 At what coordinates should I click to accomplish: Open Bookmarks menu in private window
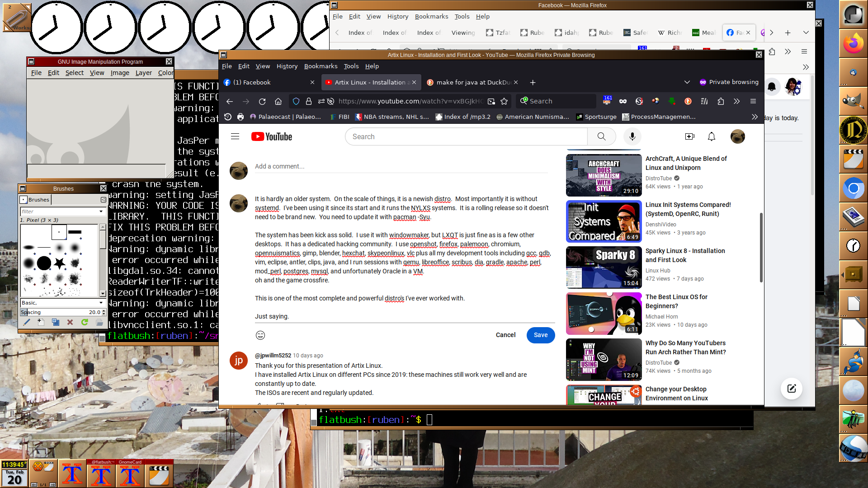pyautogui.click(x=321, y=66)
